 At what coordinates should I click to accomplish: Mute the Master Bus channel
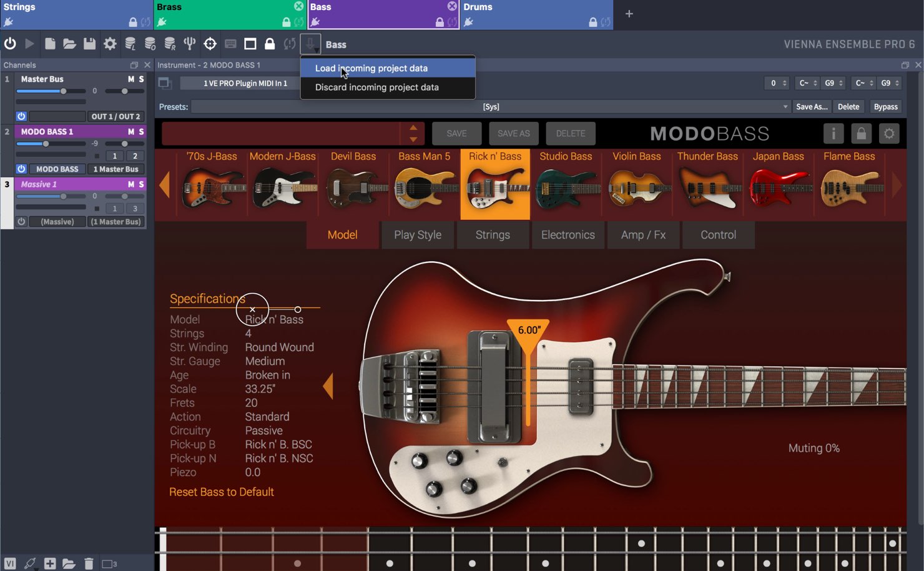[131, 79]
